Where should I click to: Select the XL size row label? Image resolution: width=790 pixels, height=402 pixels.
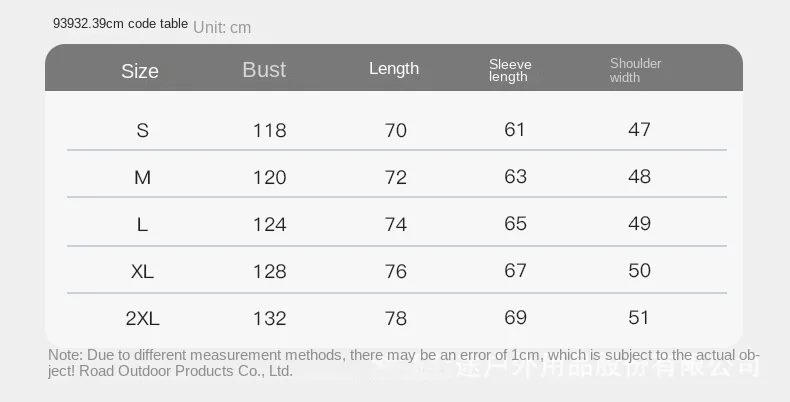point(142,271)
